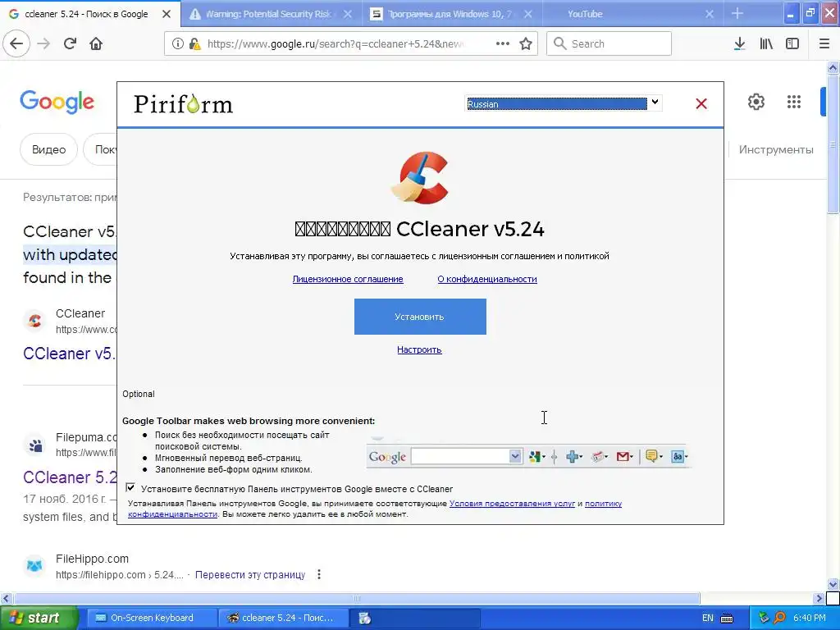The width and height of the screenshot is (840, 630).
Task: Click the EN language indicator in taskbar
Action: click(708, 619)
